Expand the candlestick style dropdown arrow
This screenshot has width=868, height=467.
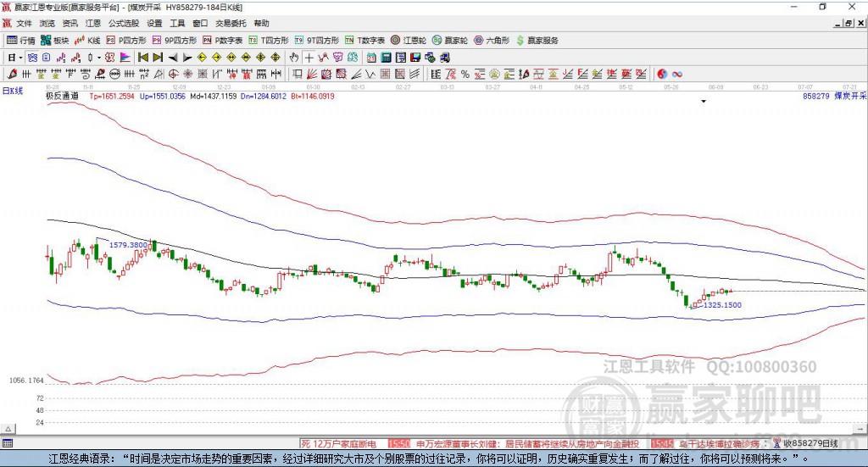pos(99,58)
